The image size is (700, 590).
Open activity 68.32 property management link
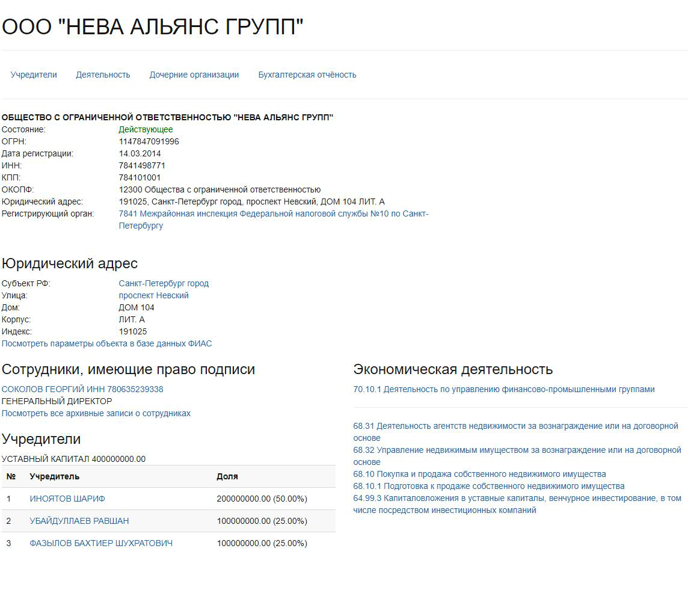click(517, 450)
